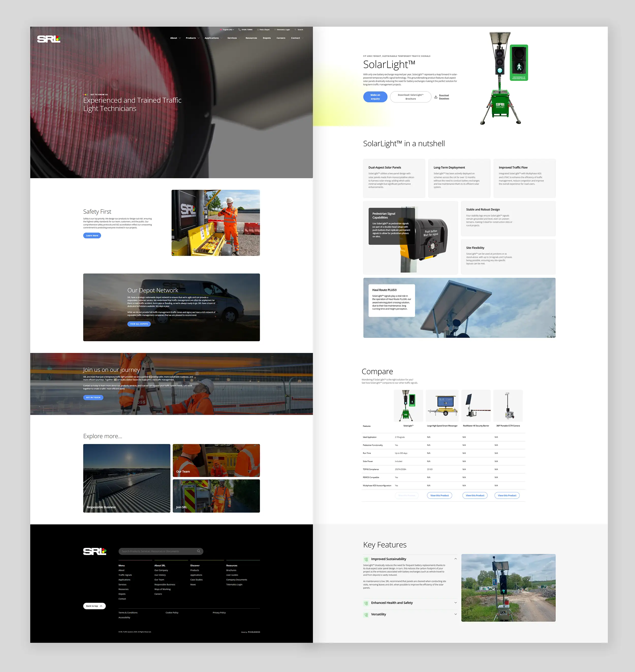
Task: Click the Make an enquiry button
Action: pos(375,97)
